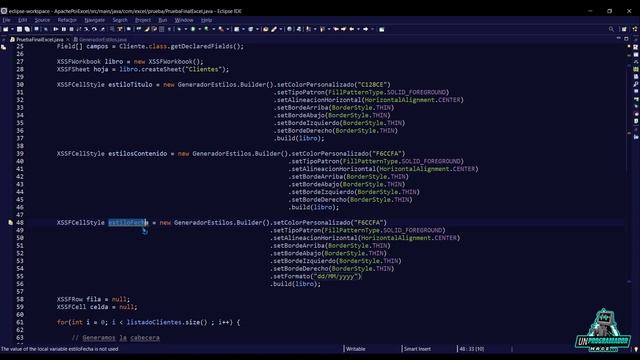Click the warning marker on line 48
This screenshot has width=640, height=360.
pos(10,222)
